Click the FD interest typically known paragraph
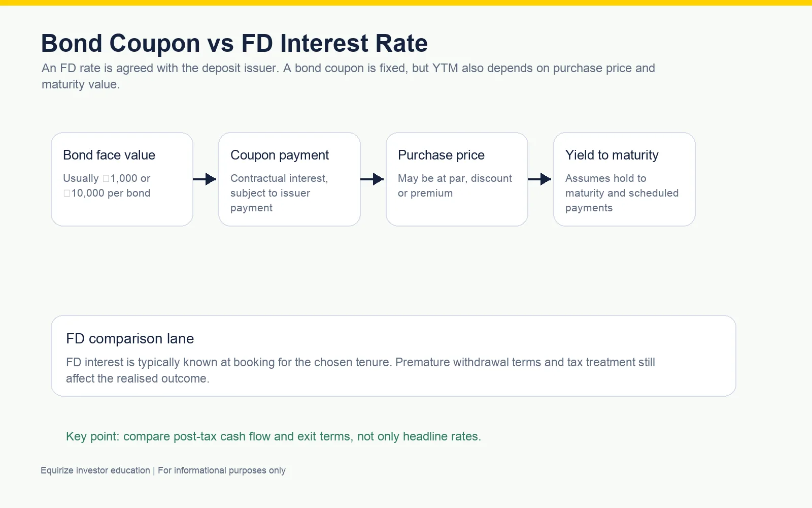This screenshot has height=508, width=812. [x=360, y=370]
